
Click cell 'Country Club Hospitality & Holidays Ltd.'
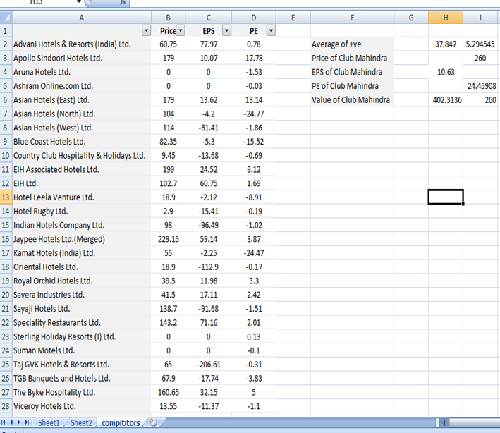(x=82, y=156)
